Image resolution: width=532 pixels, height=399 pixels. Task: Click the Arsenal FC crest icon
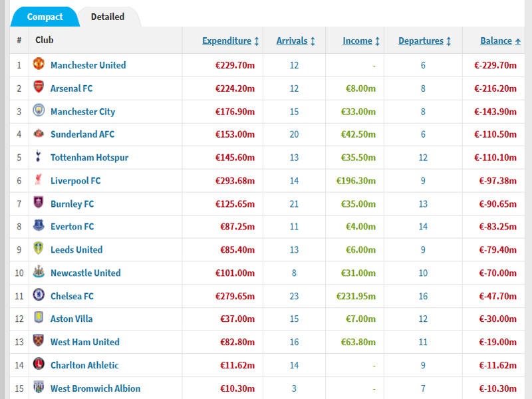(39, 88)
